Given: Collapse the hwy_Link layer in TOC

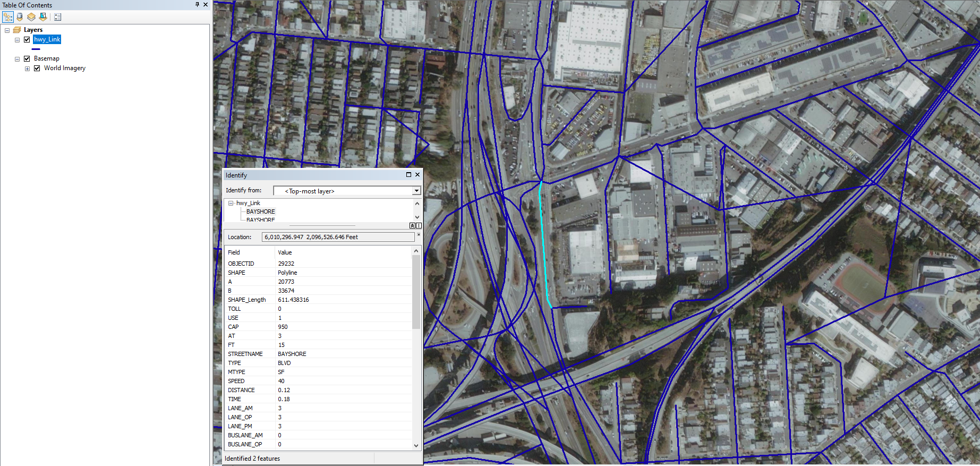Looking at the screenshot, I should click(17, 40).
